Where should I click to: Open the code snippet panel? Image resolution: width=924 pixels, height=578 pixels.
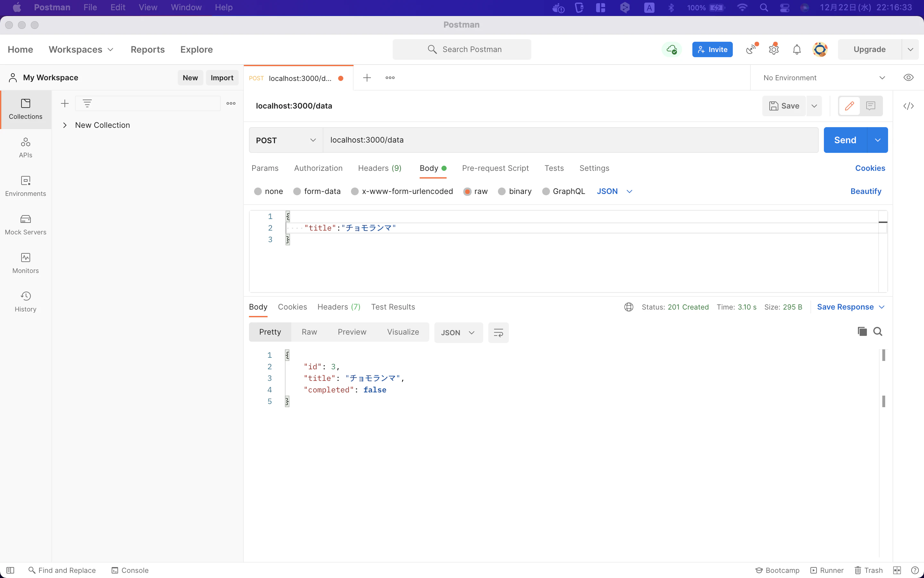[908, 106]
